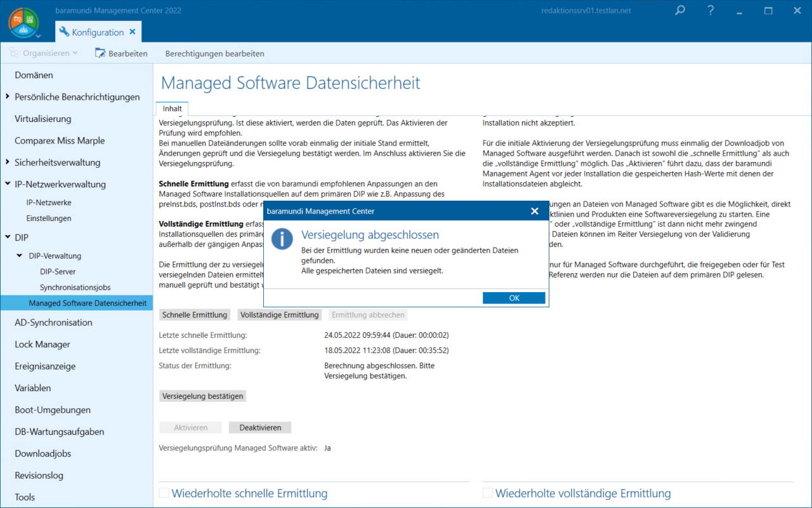The width and height of the screenshot is (812, 508).
Task: Select the Inhalt tab
Action: [172, 109]
